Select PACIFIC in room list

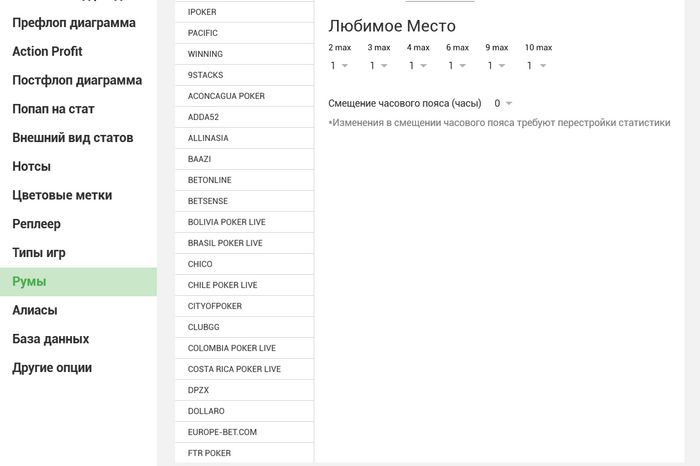244,33
